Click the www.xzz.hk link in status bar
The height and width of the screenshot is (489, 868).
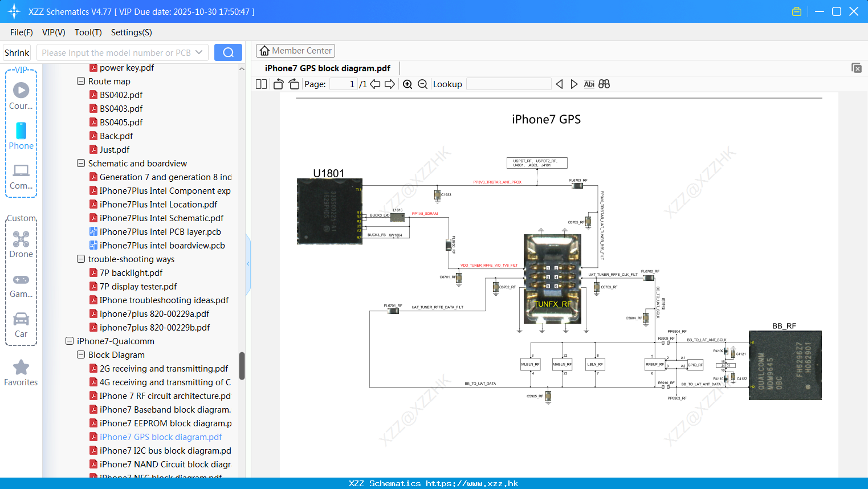pyautogui.click(x=472, y=483)
